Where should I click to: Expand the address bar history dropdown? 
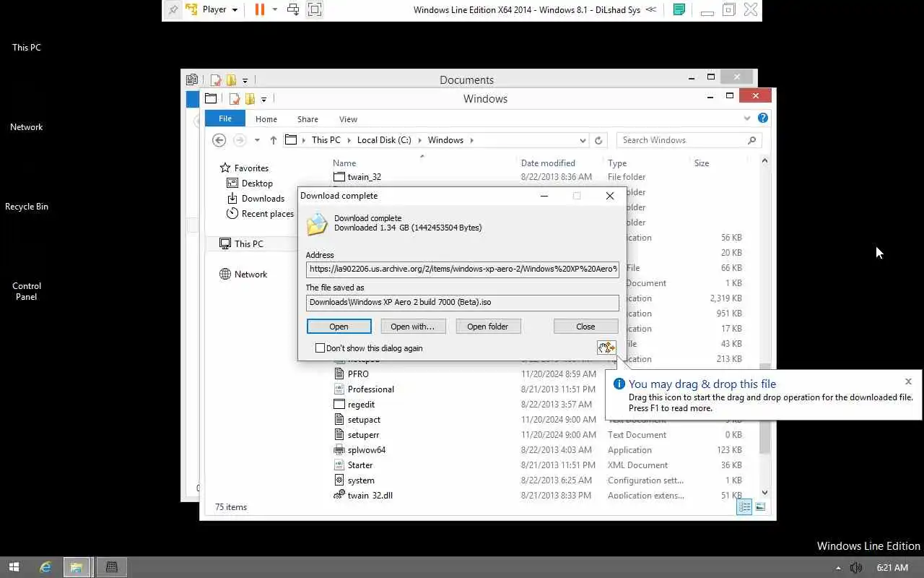[x=583, y=140]
